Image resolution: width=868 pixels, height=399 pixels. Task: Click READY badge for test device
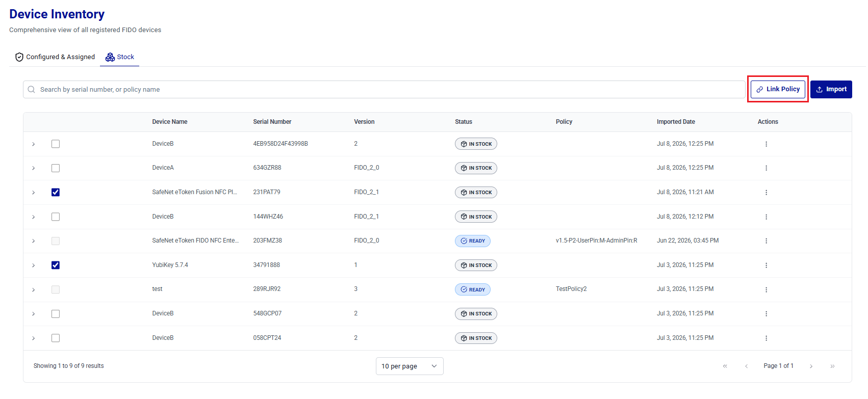tap(473, 290)
